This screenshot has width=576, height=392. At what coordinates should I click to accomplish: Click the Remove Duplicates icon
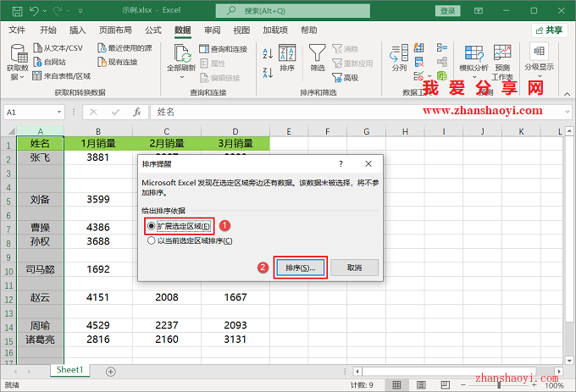tap(418, 62)
